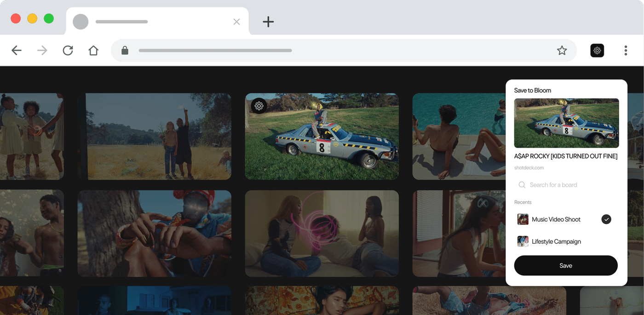
Task: Click the macOS red close window button
Action: (x=16, y=18)
